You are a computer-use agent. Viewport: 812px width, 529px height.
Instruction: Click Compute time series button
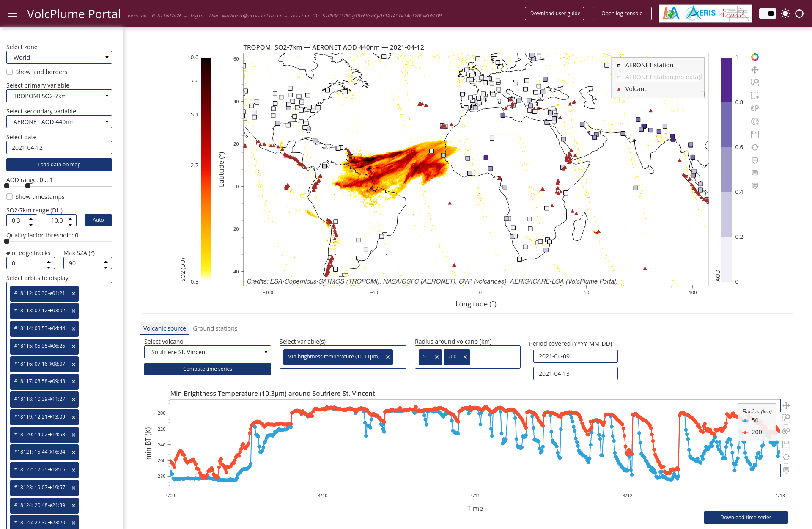click(208, 369)
